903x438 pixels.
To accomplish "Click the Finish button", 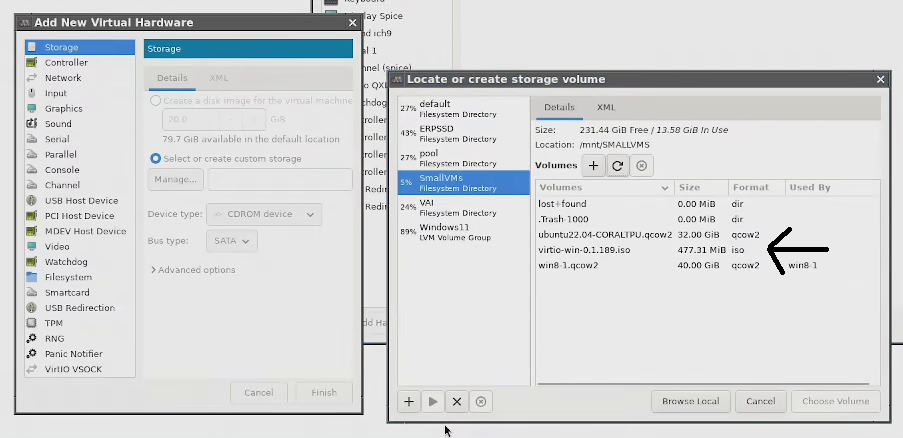I will (324, 393).
